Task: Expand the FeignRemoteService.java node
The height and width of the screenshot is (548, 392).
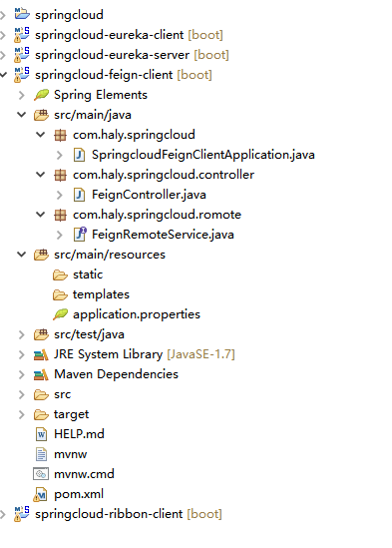Action: (60, 235)
